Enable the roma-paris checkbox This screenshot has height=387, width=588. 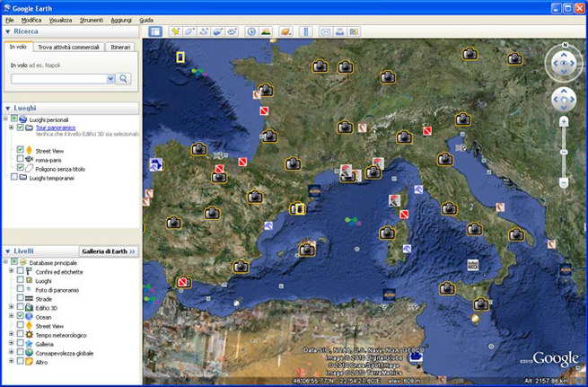coord(21,159)
